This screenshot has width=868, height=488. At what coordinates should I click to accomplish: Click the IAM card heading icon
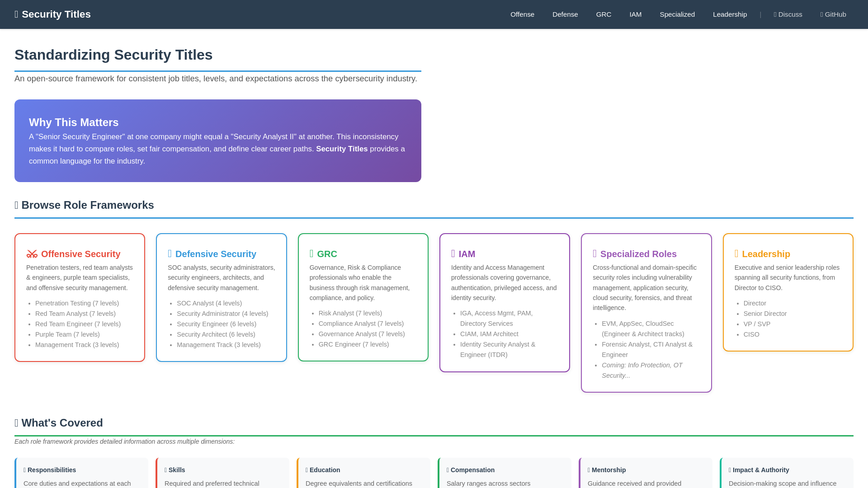coord(453,254)
